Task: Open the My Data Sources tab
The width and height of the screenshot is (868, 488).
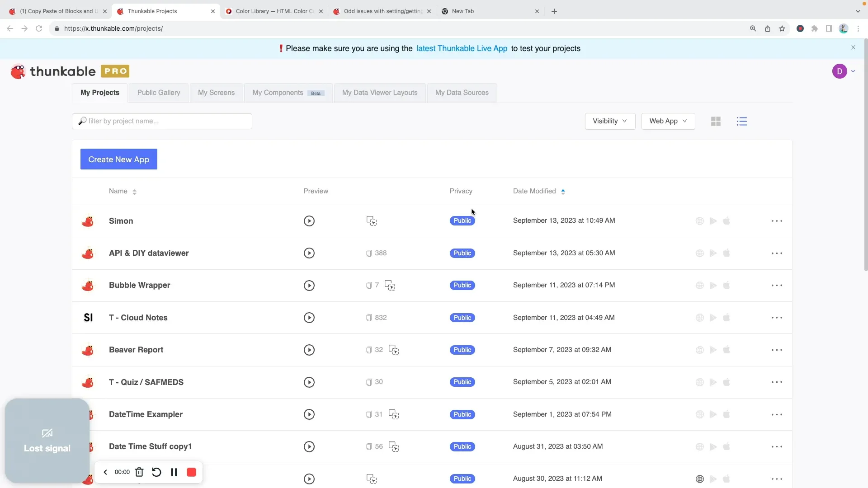Action: click(462, 93)
